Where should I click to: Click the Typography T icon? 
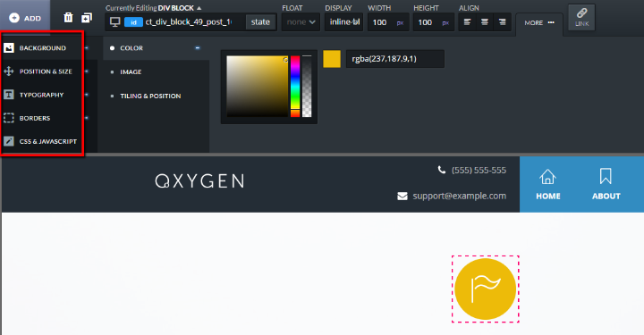click(x=9, y=95)
